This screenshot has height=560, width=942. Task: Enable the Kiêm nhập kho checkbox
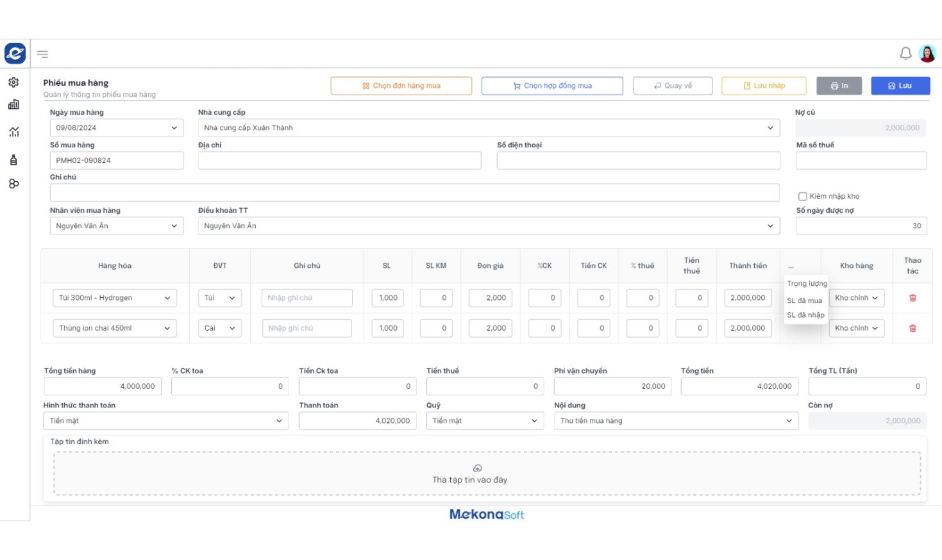802,197
